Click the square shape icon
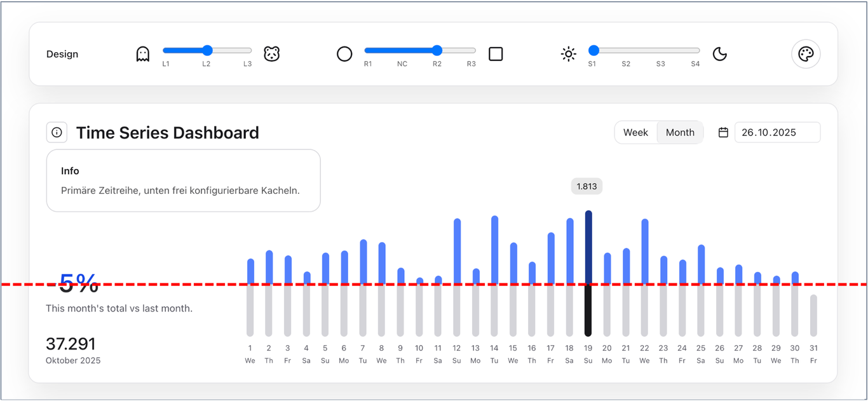The height and width of the screenshot is (401, 868). pos(496,54)
